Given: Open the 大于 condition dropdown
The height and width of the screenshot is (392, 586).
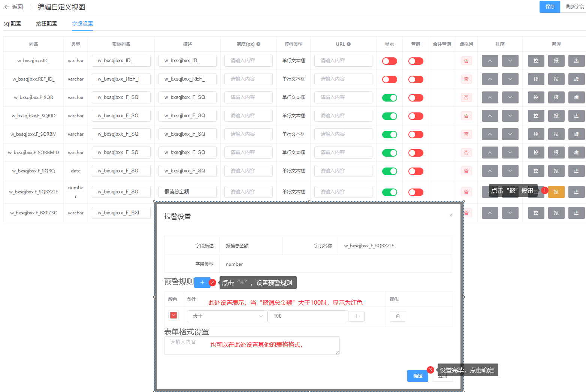Looking at the screenshot, I should [227, 316].
